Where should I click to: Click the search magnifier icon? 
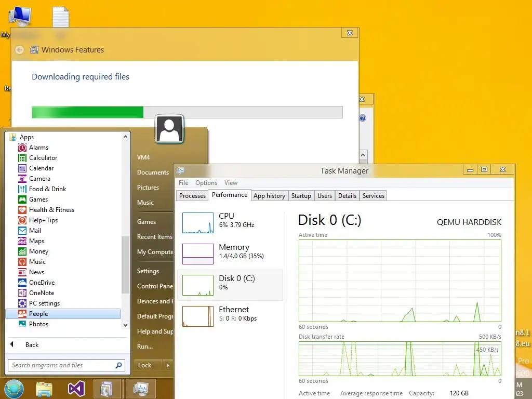[x=119, y=365]
